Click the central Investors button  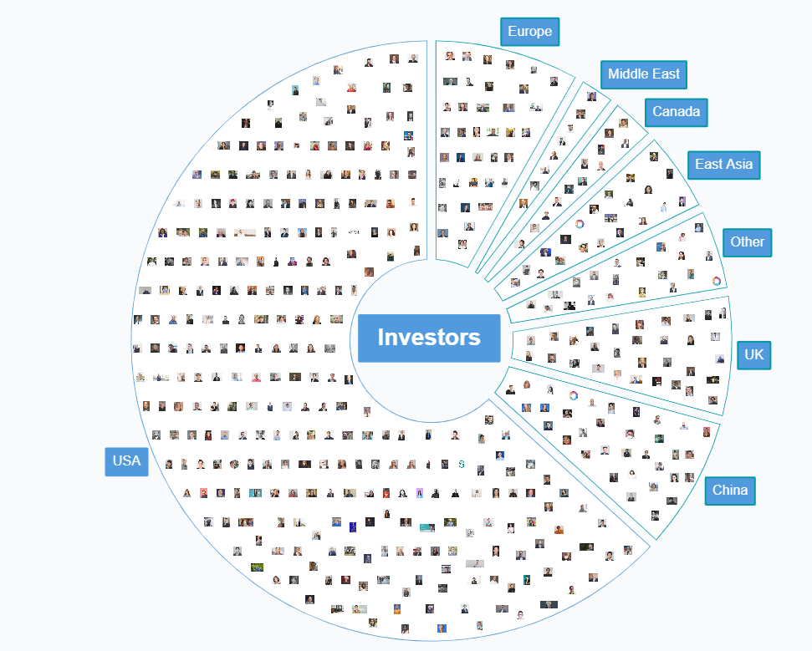click(x=428, y=338)
